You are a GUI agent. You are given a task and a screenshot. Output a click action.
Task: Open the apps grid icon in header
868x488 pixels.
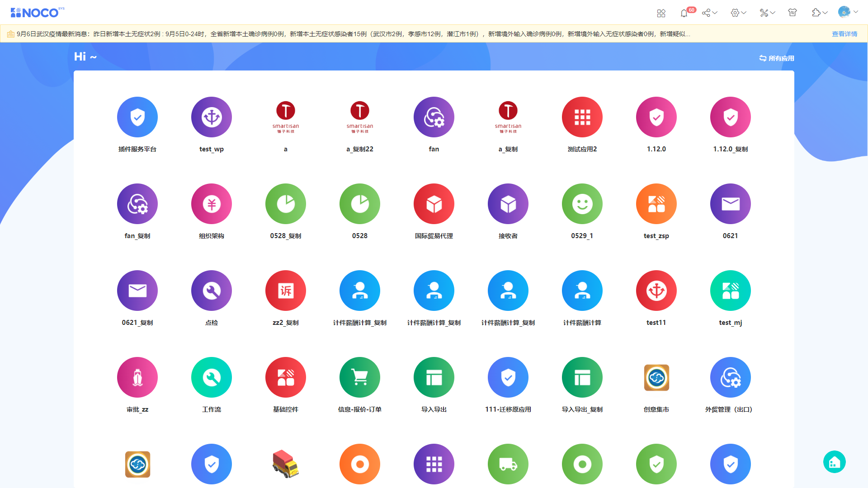coord(661,13)
